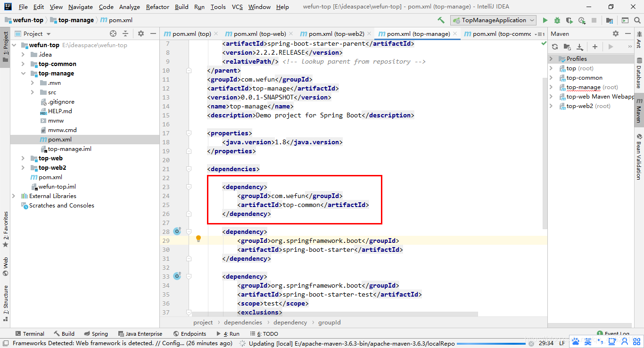This screenshot has width=644, height=348.
Task: Click the Maven update progress bar
Action: [x=490, y=344]
